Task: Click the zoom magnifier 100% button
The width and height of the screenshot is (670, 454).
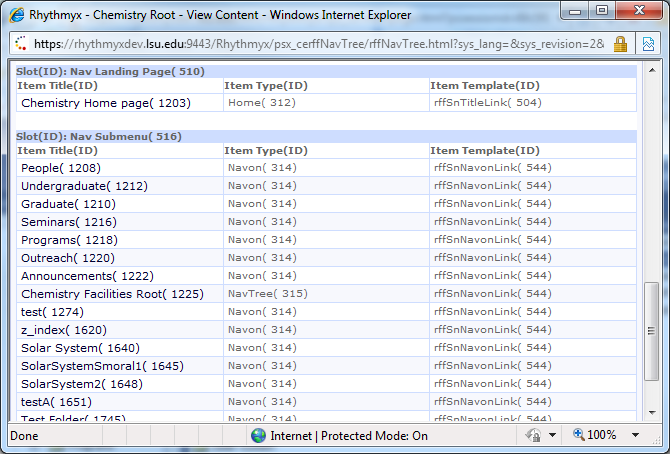Action: tap(594, 435)
